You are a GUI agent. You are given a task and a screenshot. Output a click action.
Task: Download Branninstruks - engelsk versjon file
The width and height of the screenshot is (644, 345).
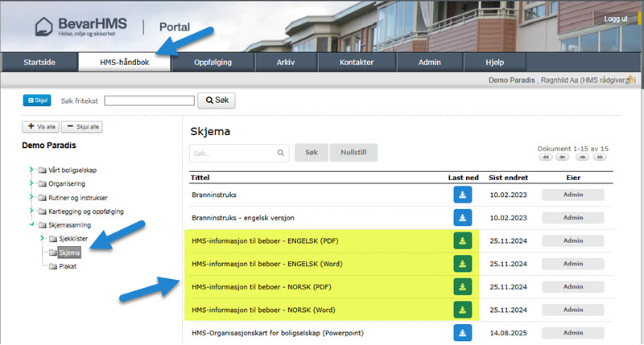[462, 217]
